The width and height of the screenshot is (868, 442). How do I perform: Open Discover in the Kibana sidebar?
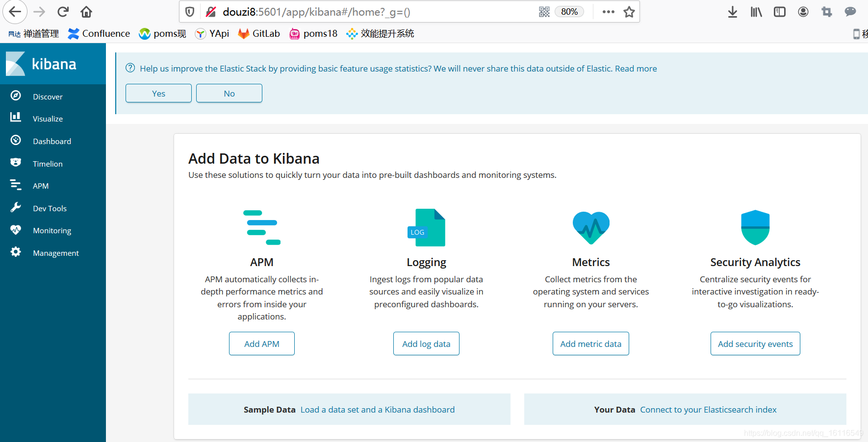[x=48, y=97]
